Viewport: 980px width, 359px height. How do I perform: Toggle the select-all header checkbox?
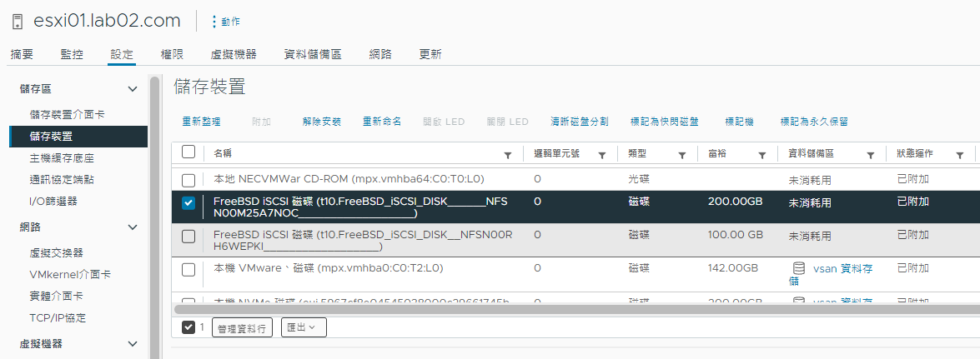point(188,152)
